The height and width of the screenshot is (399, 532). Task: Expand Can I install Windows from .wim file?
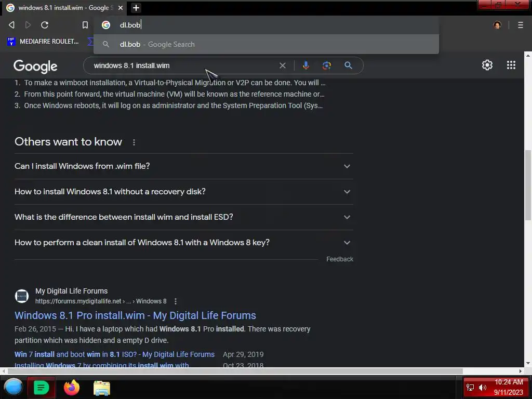point(183,166)
